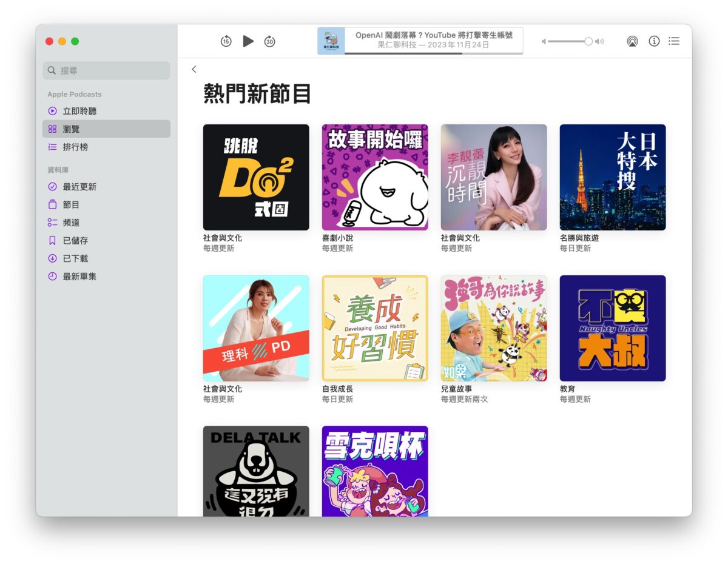Click the 已儲存 bookmark icon
This screenshot has height=564, width=728.
[52, 241]
